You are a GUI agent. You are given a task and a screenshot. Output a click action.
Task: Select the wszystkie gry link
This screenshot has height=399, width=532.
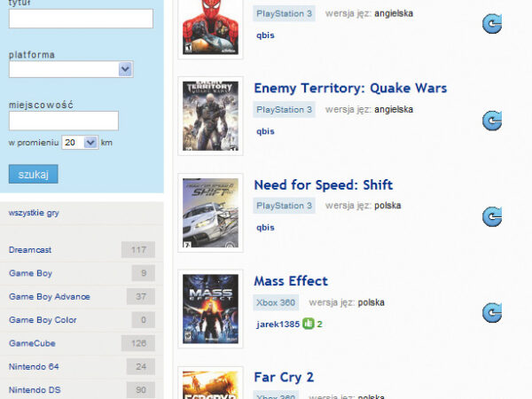(34, 213)
